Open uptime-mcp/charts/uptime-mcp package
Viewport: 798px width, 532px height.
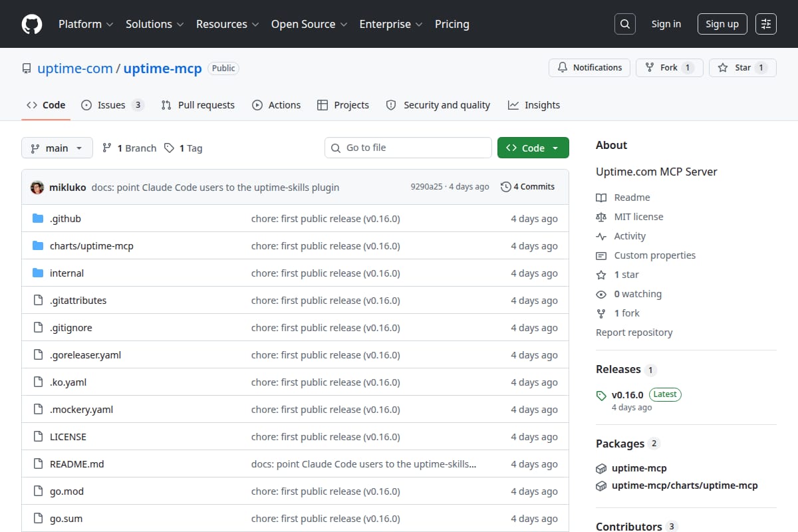685,485
